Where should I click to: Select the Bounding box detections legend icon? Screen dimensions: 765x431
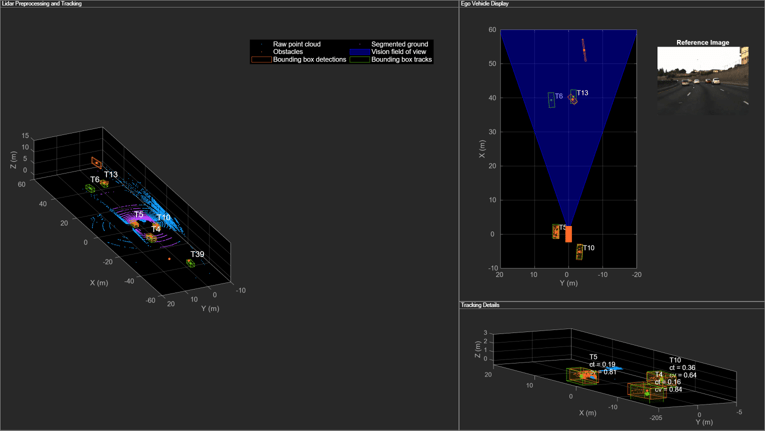(x=261, y=60)
